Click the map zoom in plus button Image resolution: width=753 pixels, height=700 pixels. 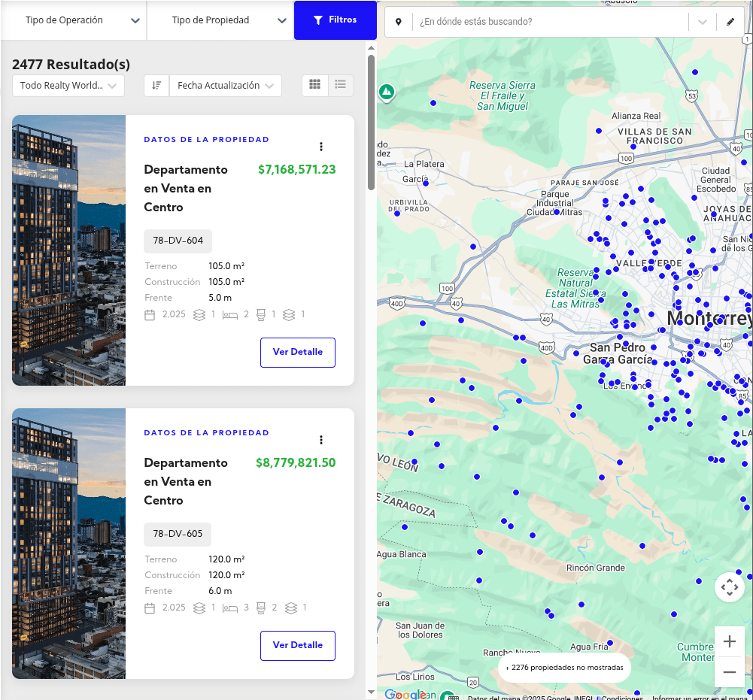729,641
